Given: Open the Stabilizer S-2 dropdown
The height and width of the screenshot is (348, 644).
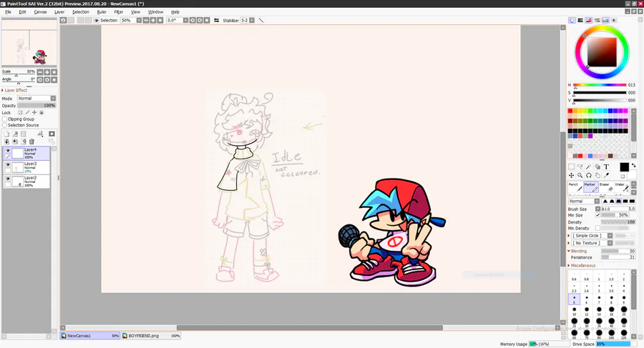Looking at the screenshot, I should 252,20.
